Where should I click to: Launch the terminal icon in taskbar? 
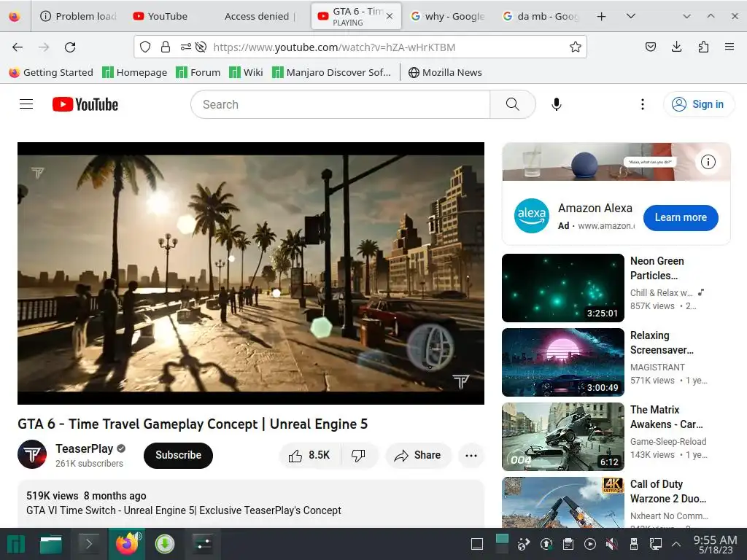tap(88, 544)
